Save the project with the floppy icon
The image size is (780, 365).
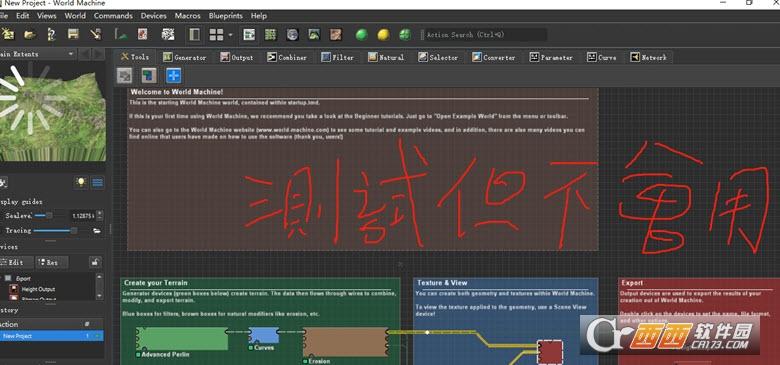tap(73, 34)
